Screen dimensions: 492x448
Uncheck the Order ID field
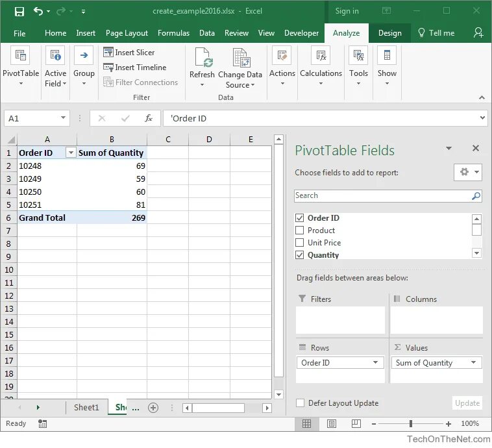(x=300, y=218)
